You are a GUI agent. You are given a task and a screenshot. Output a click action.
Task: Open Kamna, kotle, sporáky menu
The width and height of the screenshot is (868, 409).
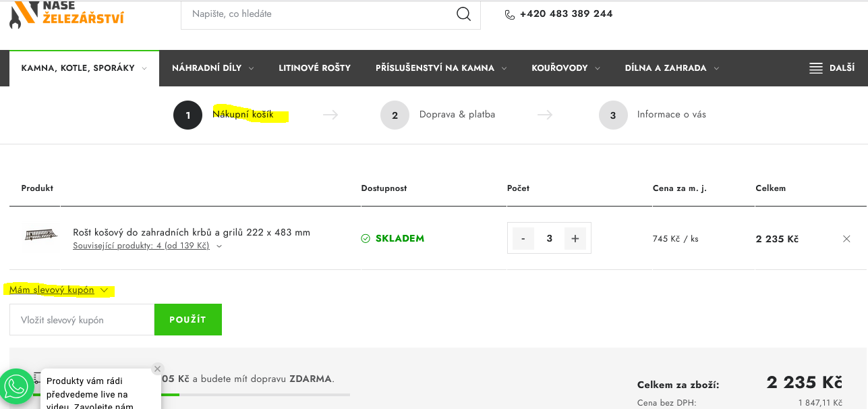point(84,68)
